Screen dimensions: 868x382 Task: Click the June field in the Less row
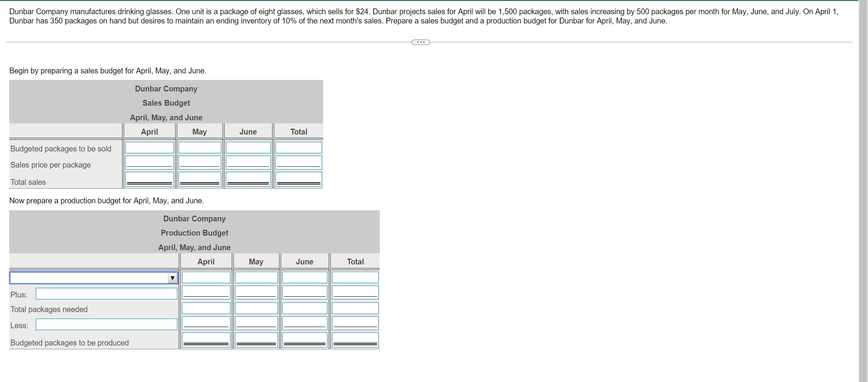[x=304, y=322]
